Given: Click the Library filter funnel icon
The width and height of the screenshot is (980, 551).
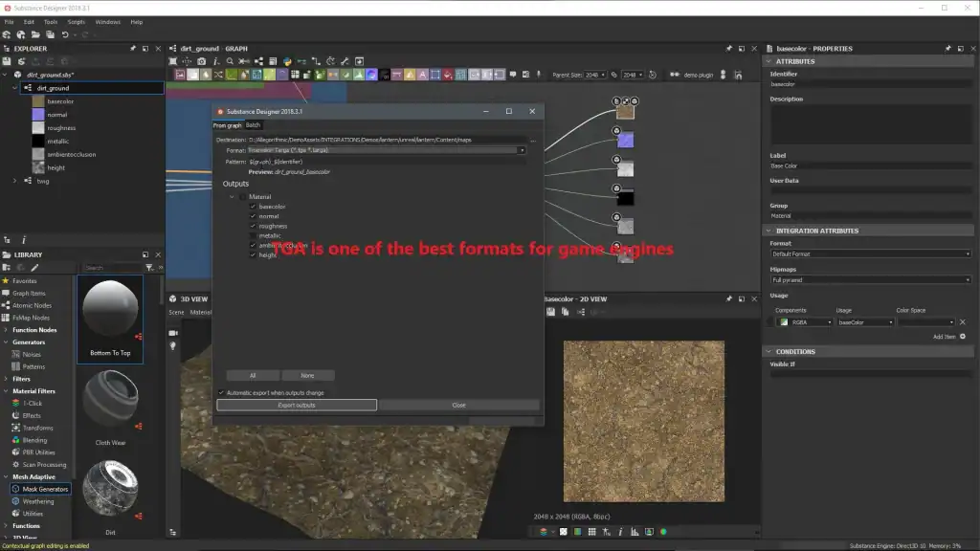Looking at the screenshot, I should point(149,268).
